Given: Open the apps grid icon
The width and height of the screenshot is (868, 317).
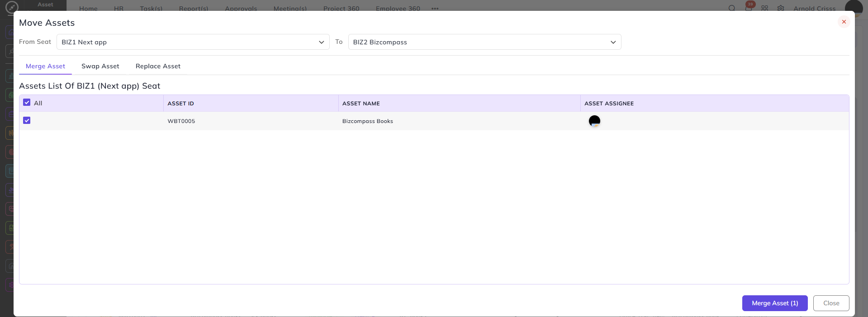Looking at the screenshot, I should click(764, 8).
